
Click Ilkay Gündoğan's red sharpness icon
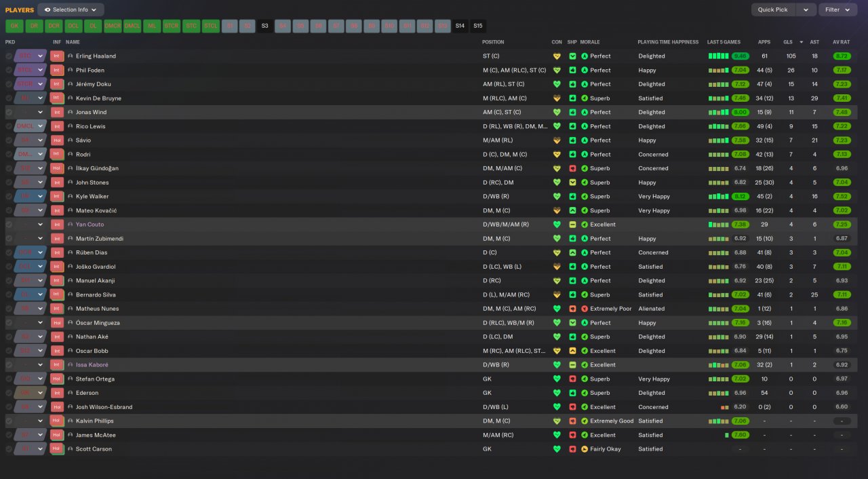(x=572, y=168)
